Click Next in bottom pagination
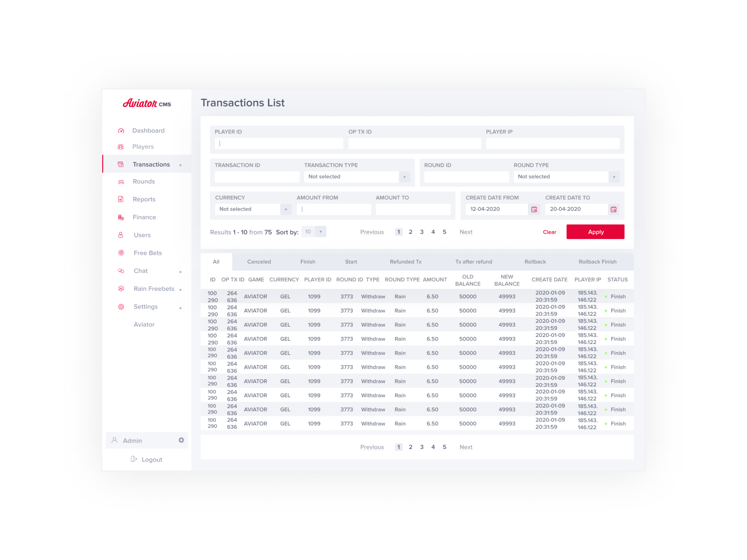This screenshot has width=747, height=560. (466, 447)
